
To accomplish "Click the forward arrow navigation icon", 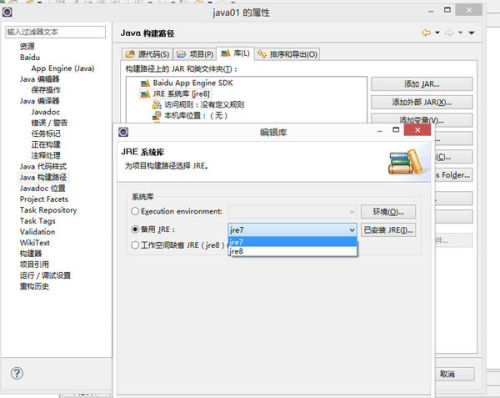I will point(449,33).
